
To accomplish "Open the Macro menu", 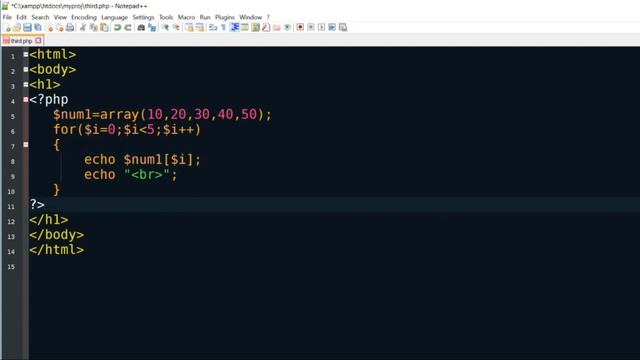I will (x=186, y=17).
